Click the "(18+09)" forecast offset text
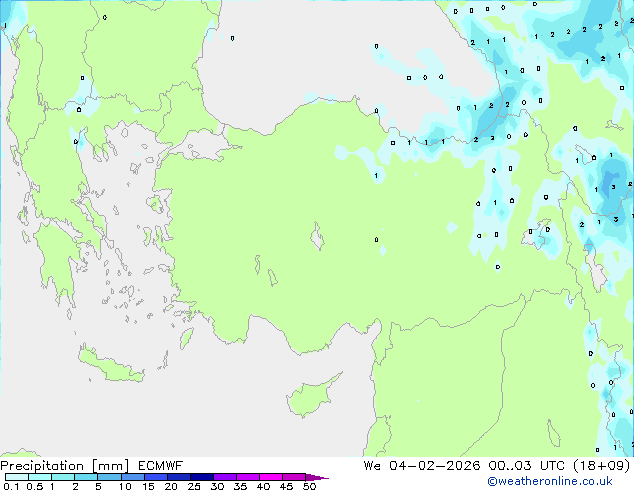Viewport: 634px width, 490px height. click(x=602, y=466)
